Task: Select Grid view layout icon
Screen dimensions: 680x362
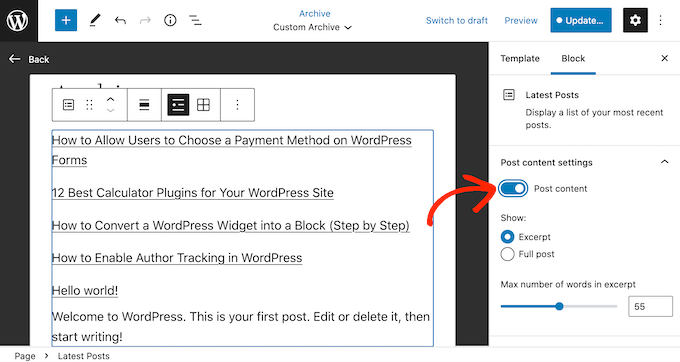Action: pyautogui.click(x=203, y=105)
